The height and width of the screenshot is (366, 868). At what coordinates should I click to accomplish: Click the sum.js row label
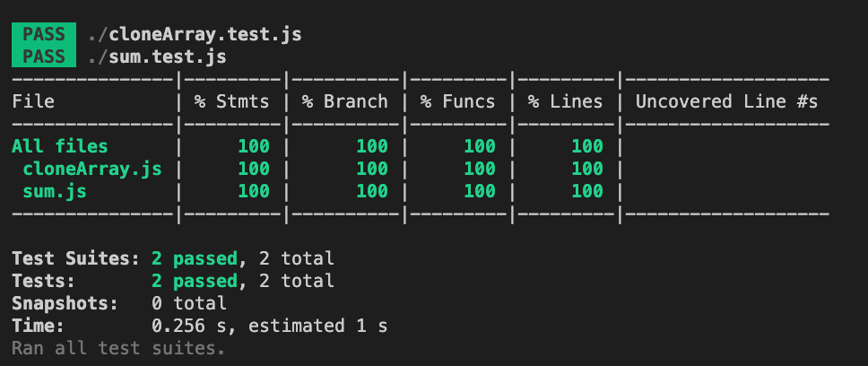coord(54,191)
